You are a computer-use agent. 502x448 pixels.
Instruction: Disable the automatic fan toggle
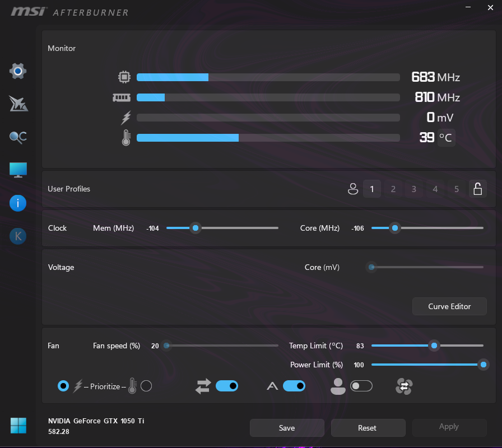click(294, 386)
